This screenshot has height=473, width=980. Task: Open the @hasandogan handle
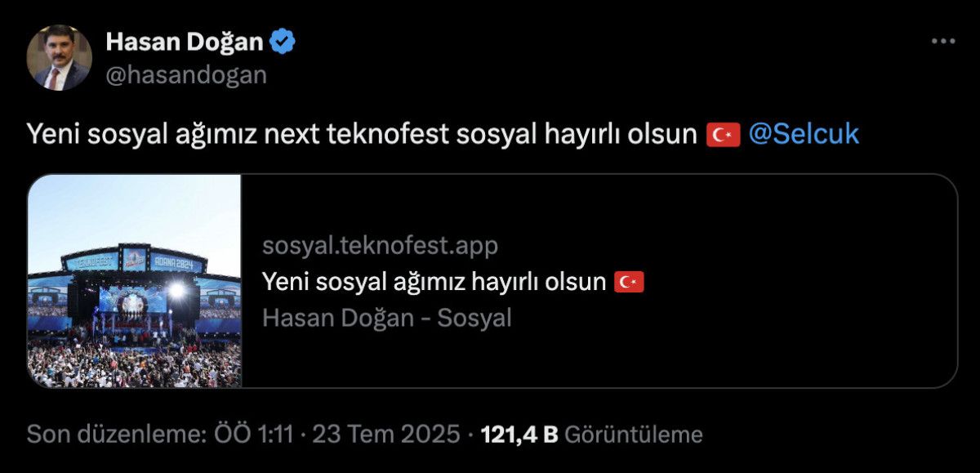(x=185, y=74)
